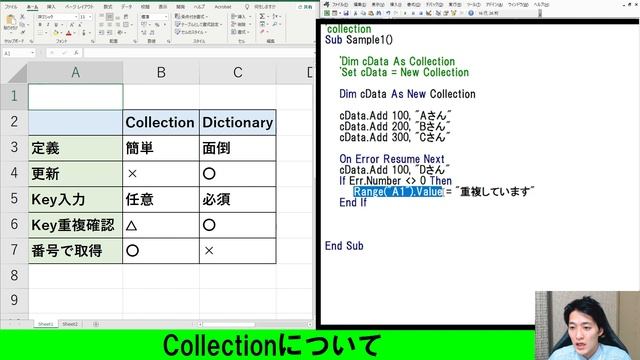Click the Insert Function fx icon
The height and width of the screenshot is (360, 640).
[76, 53]
